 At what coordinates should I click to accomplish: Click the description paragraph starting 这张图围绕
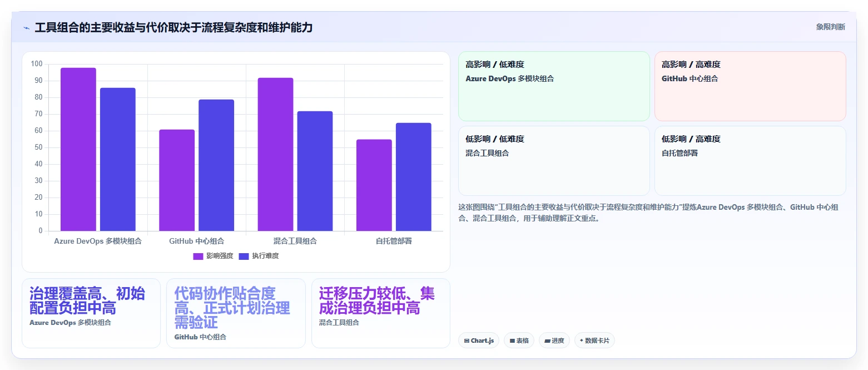(648, 213)
